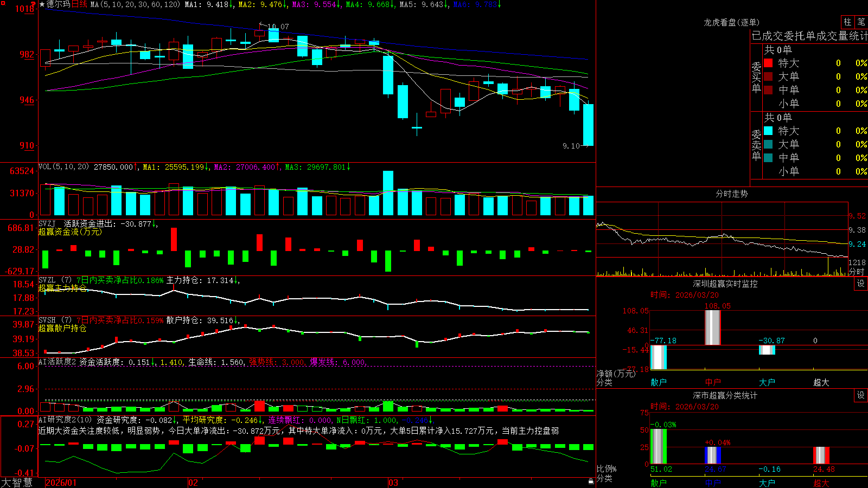Screen dimensions: 868x488
Task: Click the 委卖单 section label
Action: 756,145
